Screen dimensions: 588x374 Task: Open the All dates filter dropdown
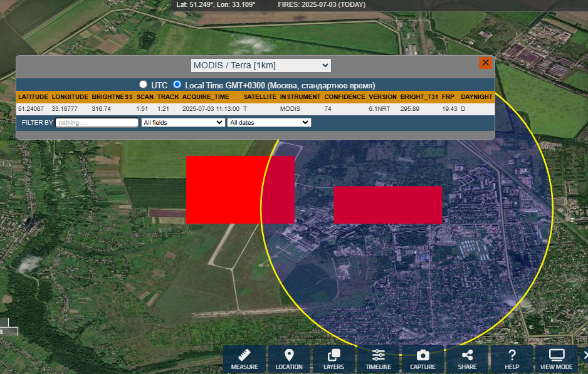tap(270, 123)
